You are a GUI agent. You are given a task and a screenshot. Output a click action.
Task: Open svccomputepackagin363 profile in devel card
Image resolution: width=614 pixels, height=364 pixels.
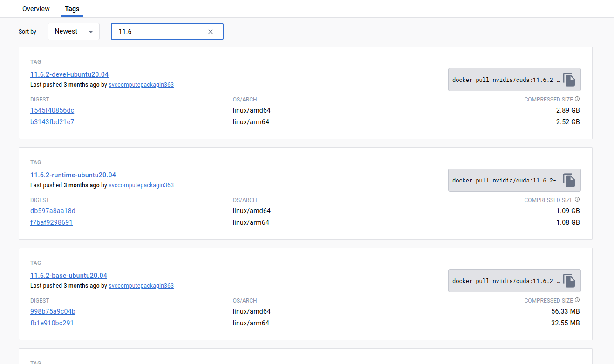pyautogui.click(x=141, y=85)
